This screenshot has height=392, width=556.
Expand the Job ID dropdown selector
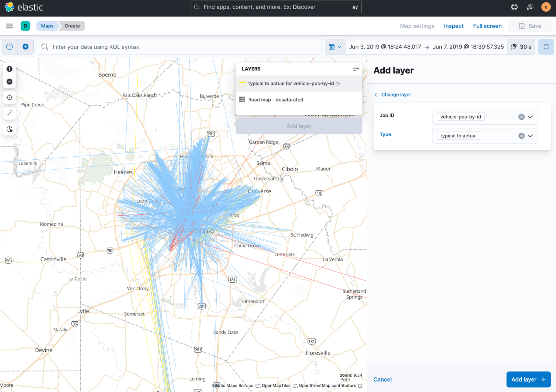531,117
